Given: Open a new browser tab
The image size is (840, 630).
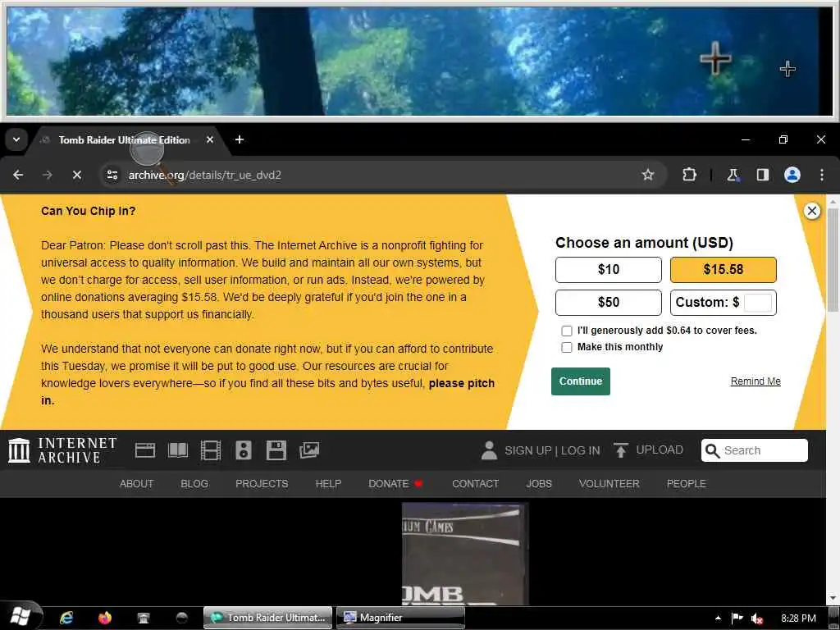Looking at the screenshot, I should pyautogui.click(x=240, y=139).
